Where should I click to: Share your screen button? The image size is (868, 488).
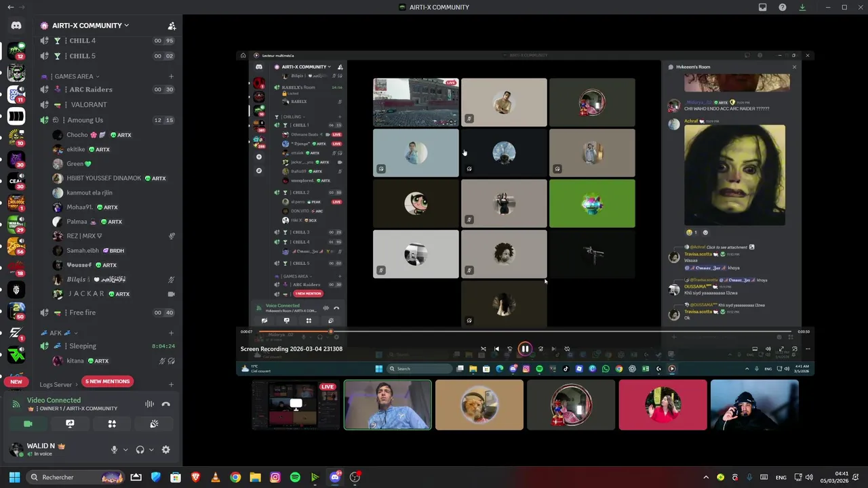pos(70,424)
